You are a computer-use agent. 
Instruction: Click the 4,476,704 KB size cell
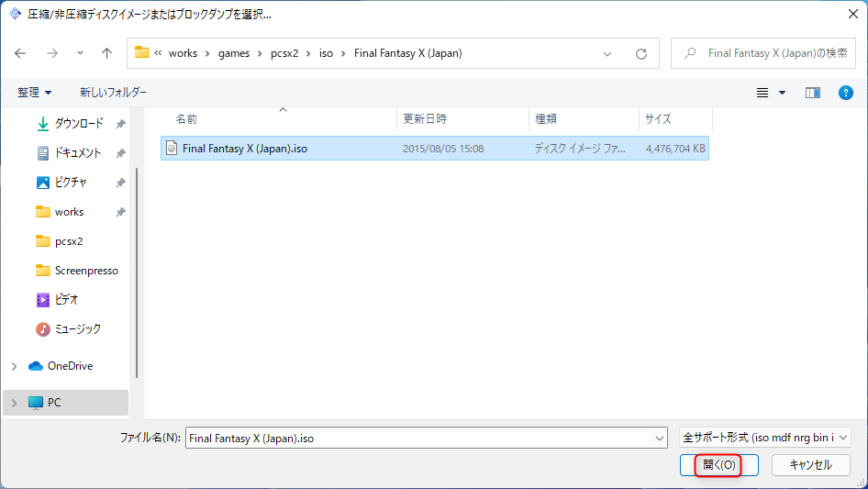tap(675, 149)
